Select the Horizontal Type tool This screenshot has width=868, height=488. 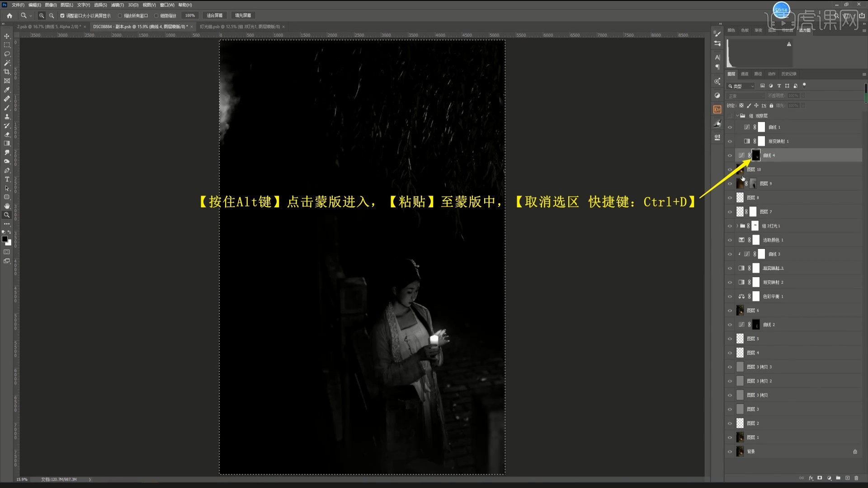click(x=7, y=179)
